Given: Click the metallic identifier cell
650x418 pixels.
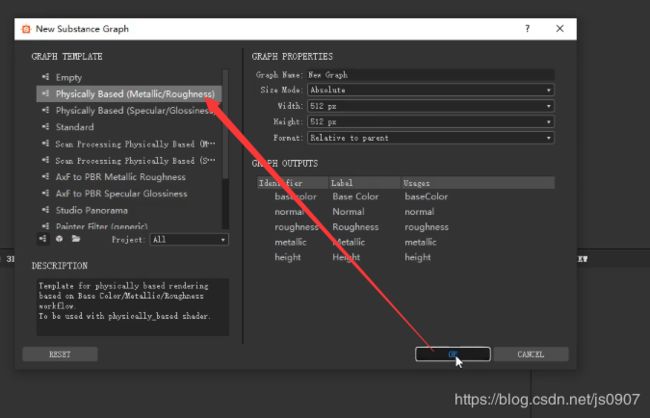Looking at the screenshot, I should click(x=290, y=242).
